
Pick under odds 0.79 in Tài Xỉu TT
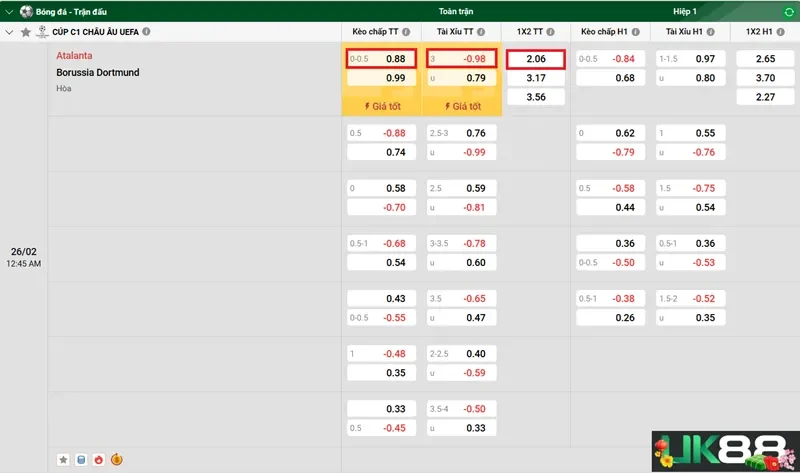461,78
